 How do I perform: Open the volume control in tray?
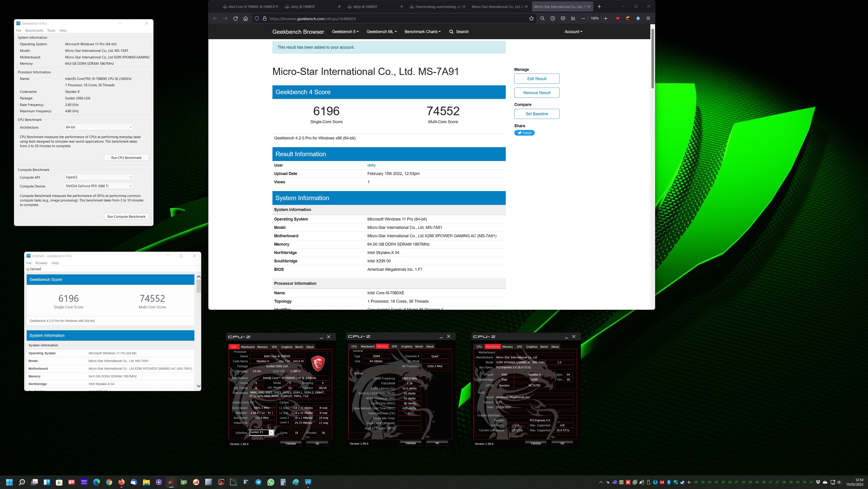(x=839, y=482)
